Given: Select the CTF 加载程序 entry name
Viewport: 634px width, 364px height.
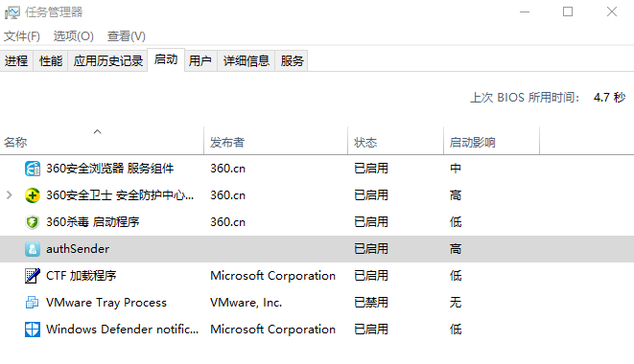Looking at the screenshot, I should (x=82, y=276).
